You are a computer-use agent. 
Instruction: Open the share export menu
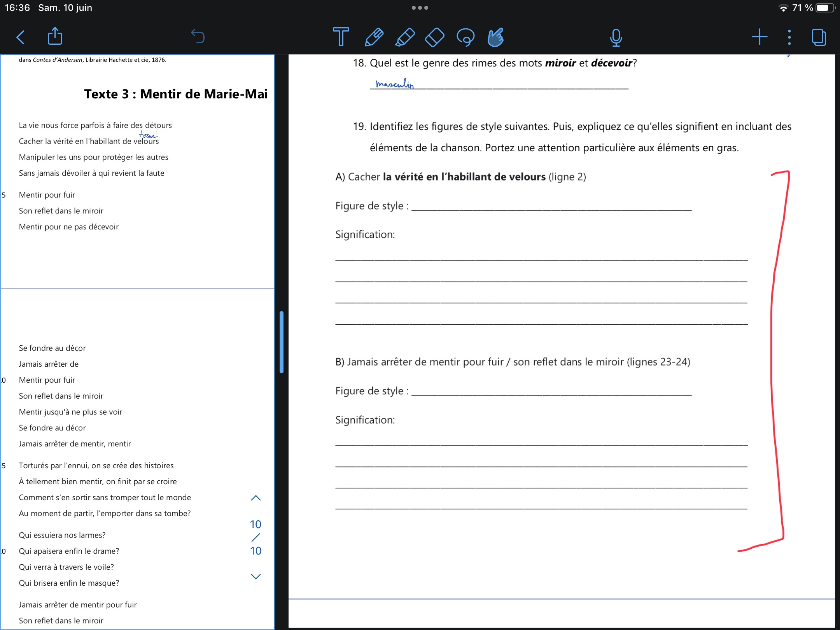(55, 37)
